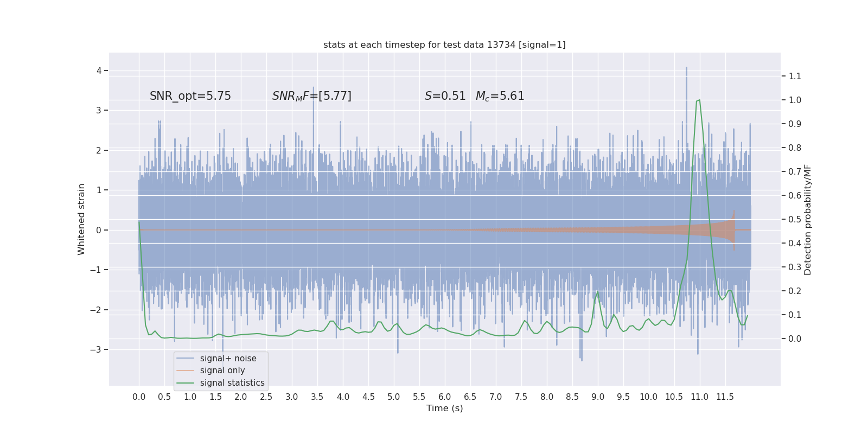
Task: Click the time axis tick label 2.0
Action: point(241,397)
